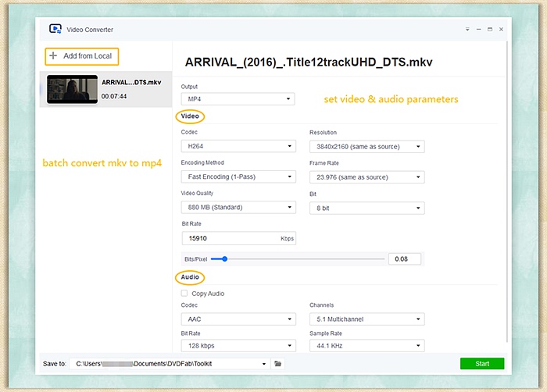Click the green Start button
This screenshot has width=547, height=392.
click(482, 363)
